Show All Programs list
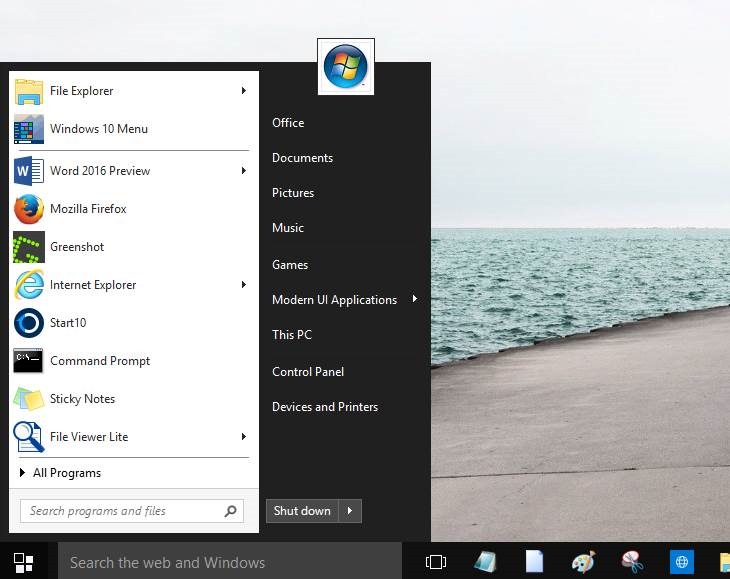 pos(66,473)
